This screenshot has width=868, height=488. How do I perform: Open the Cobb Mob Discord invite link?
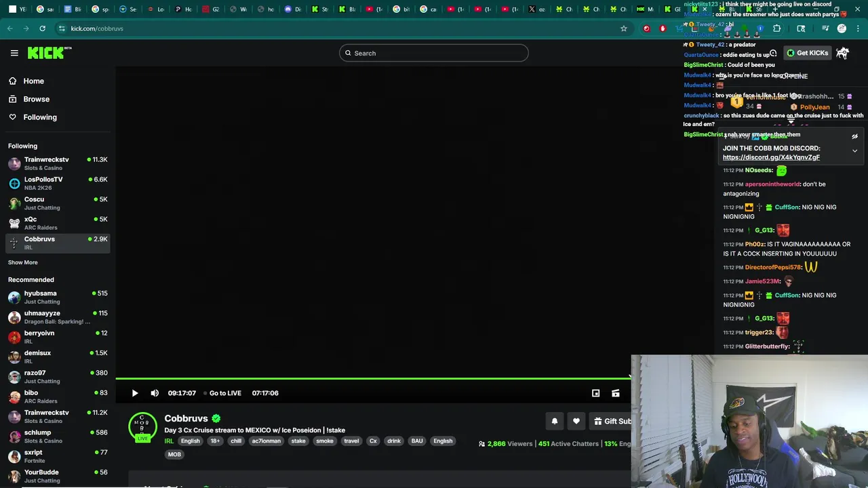771,157
